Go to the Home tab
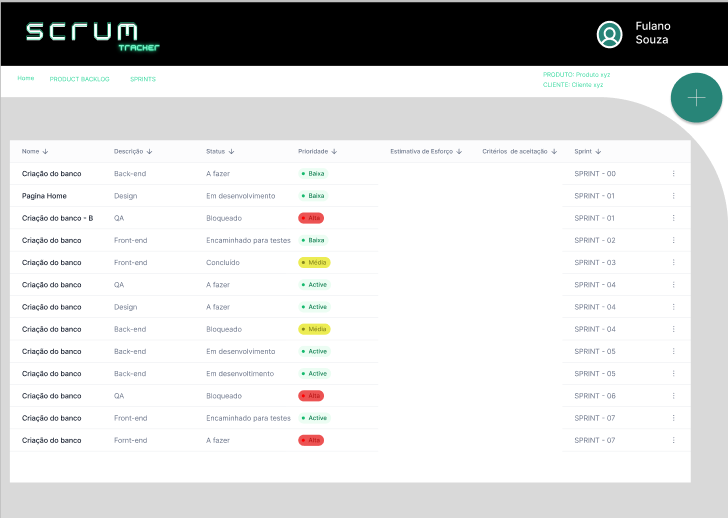Screen dimensions: 728x518 tap(26, 78)
